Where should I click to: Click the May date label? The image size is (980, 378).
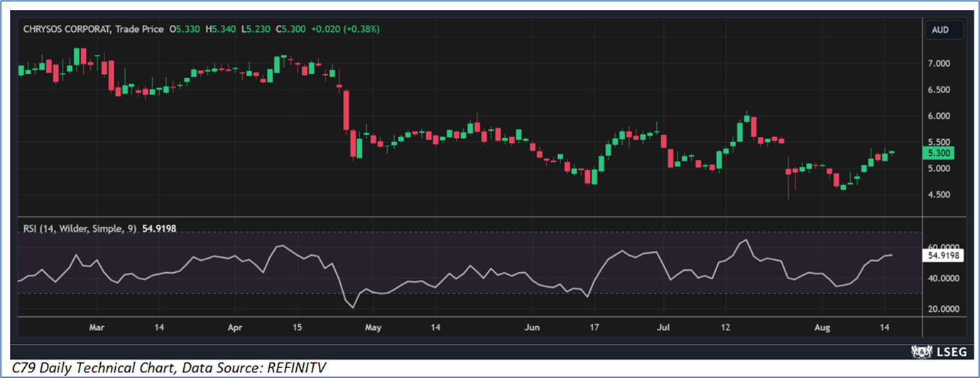373,328
